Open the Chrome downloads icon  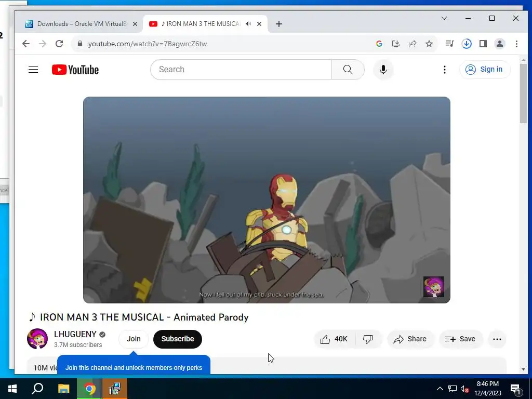pos(467,44)
